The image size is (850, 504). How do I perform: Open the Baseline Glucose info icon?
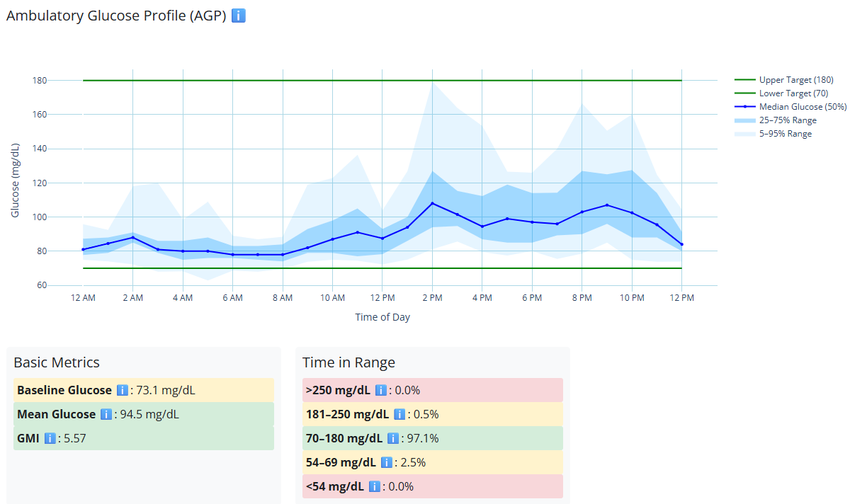tap(122, 390)
